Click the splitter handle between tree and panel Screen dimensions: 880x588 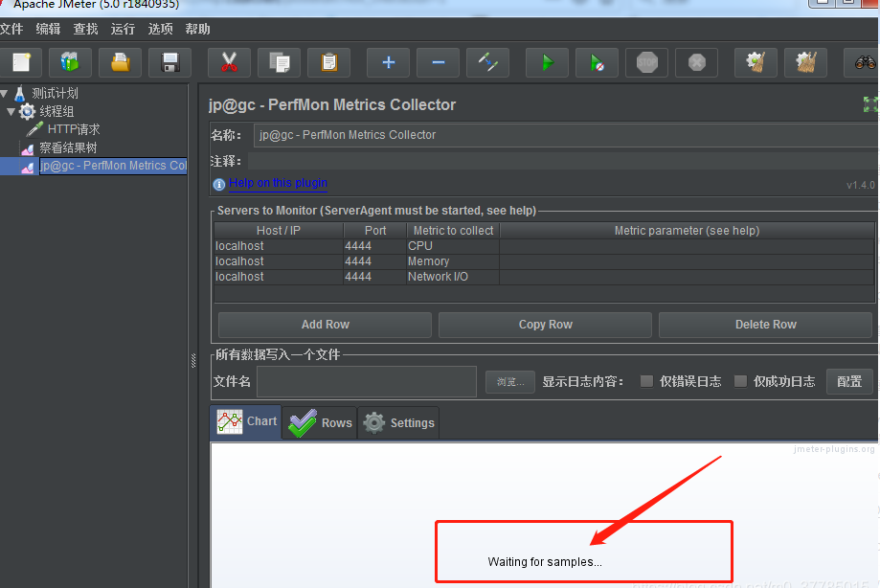(193, 361)
